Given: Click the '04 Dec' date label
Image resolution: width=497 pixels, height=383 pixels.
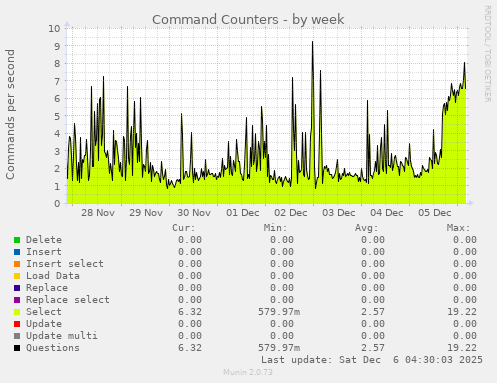Looking at the screenshot, I should (x=387, y=213).
